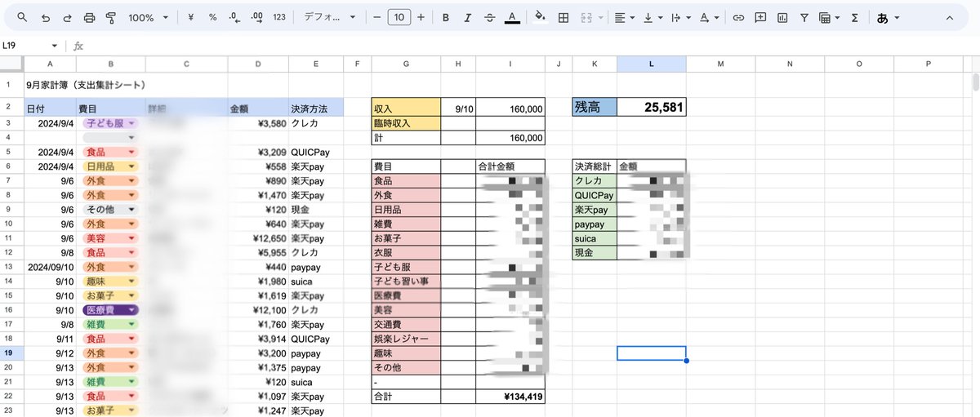Click the insert chart icon
The width and height of the screenshot is (980, 417).
click(x=782, y=17)
